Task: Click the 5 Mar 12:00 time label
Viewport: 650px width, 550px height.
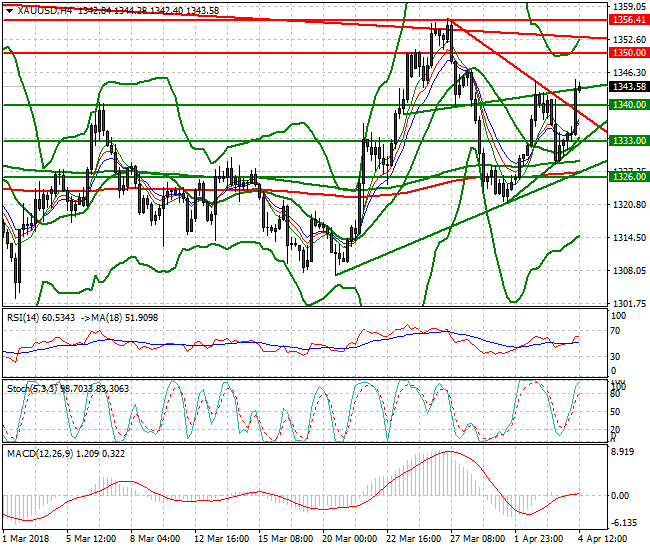Action: 91,539
